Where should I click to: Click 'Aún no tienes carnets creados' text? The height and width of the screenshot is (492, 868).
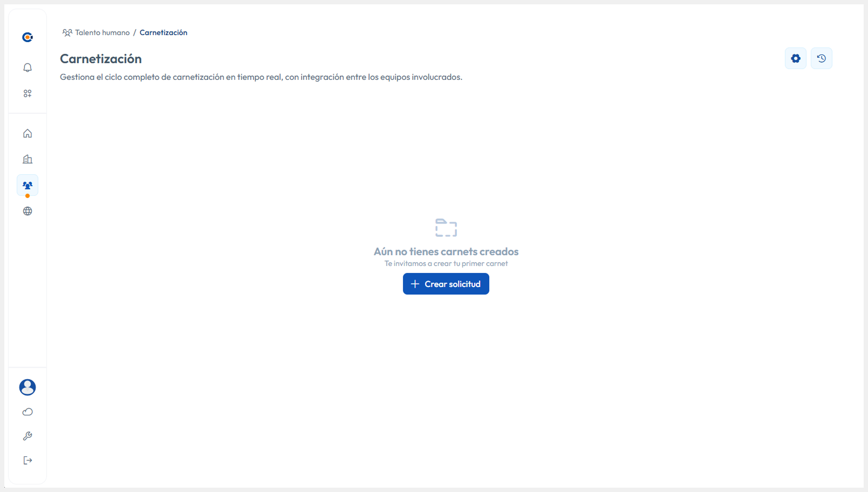coord(446,251)
